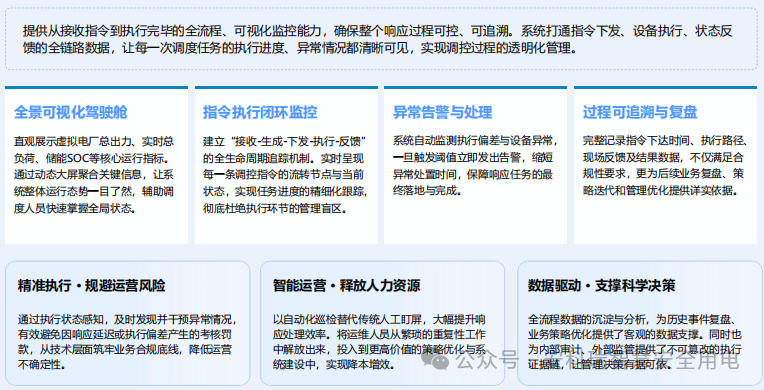The image size is (764, 390).
Task: Select the 指令执行闭环监控 card heading
Action: click(x=260, y=112)
